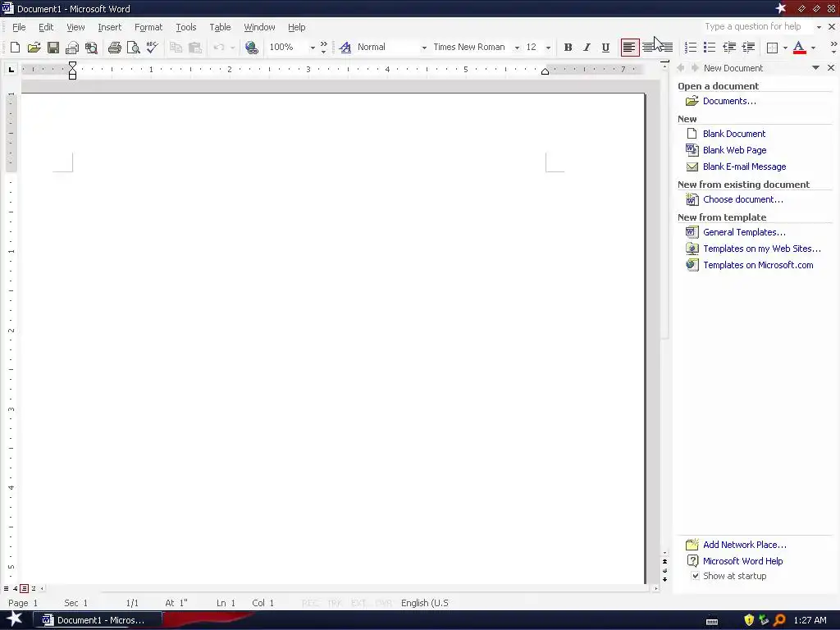Viewport: 840px width, 630px height.
Task: Open the Format menu
Action: pyautogui.click(x=148, y=27)
